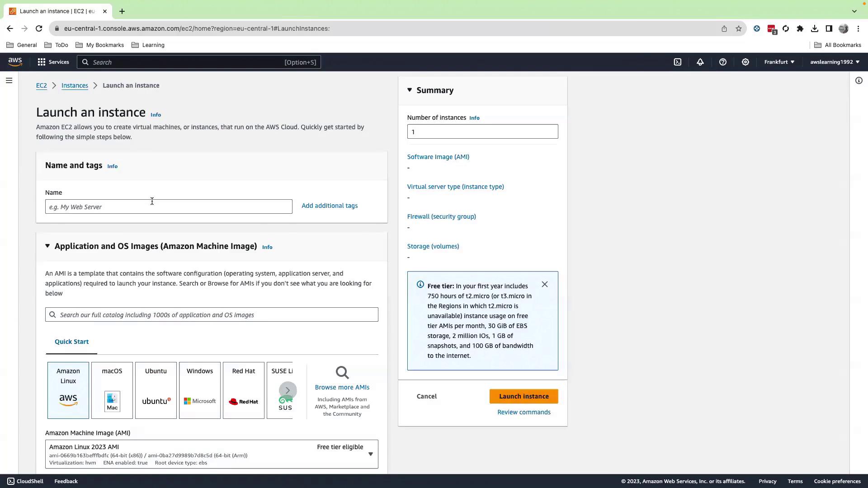This screenshot has width=868, height=488.
Task: Select the Ubuntu AMI tile
Action: pyautogui.click(x=156, y=390)
